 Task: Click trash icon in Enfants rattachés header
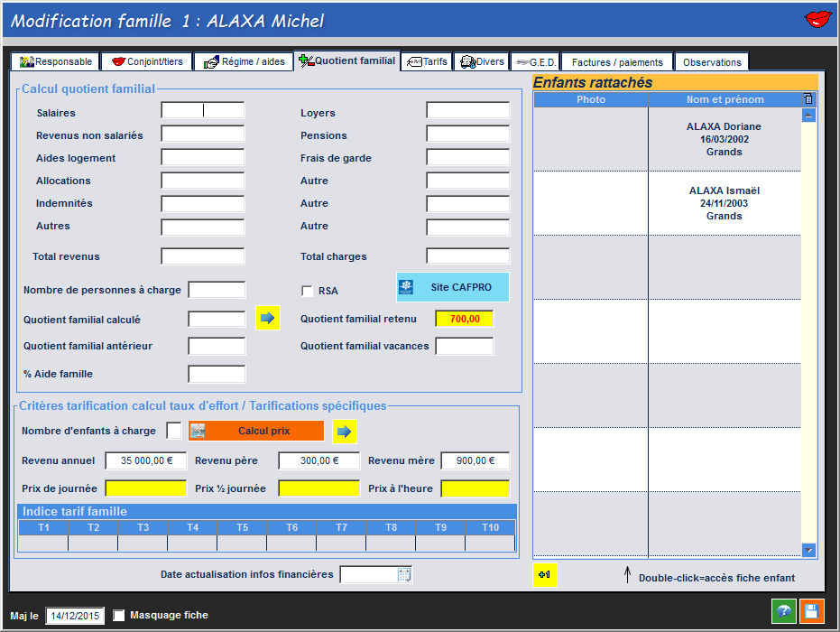(808, 99)
